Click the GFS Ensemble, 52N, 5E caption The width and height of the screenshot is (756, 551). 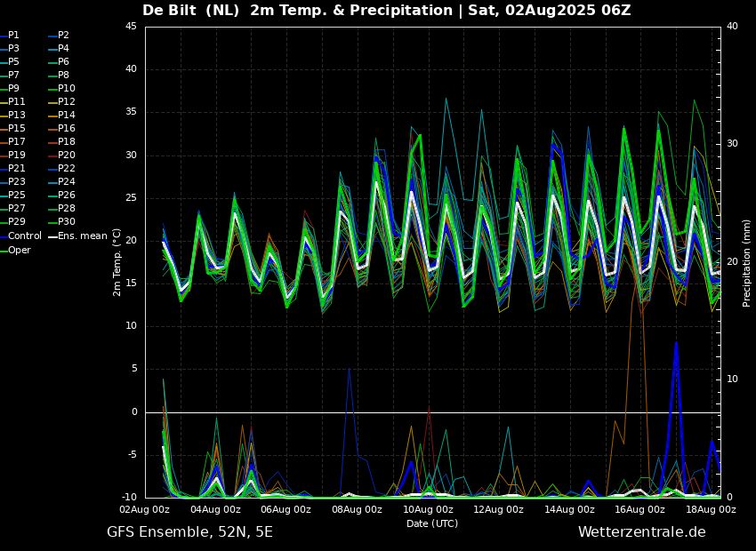pos(189,532)
